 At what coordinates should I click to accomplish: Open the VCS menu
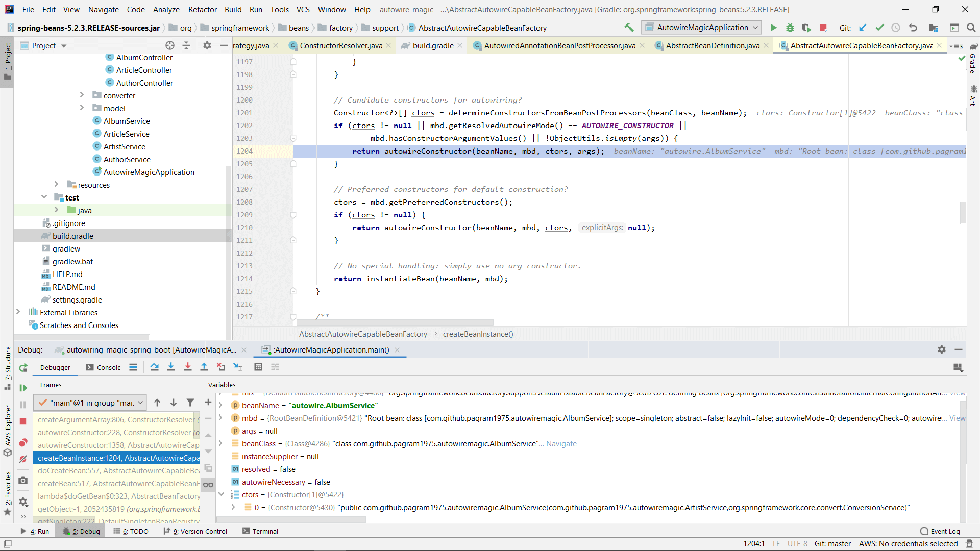tap(303, 9)
